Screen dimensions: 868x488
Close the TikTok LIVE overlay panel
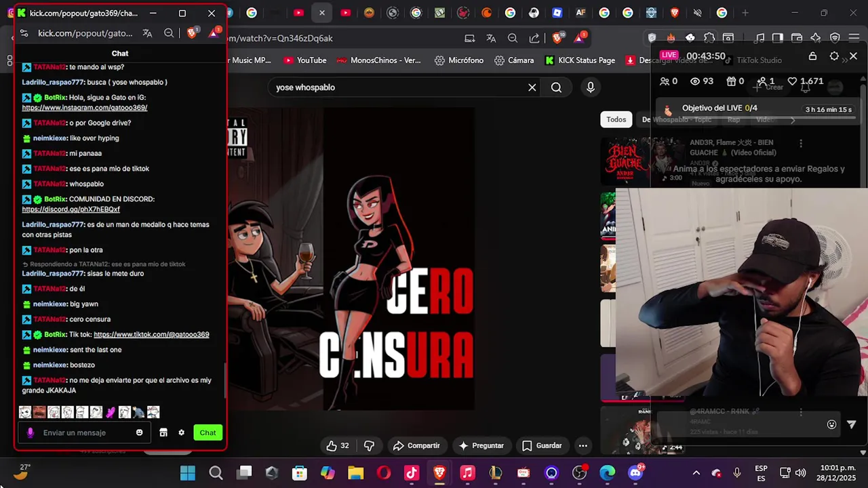pyautogui.click(x=853, y=56)
